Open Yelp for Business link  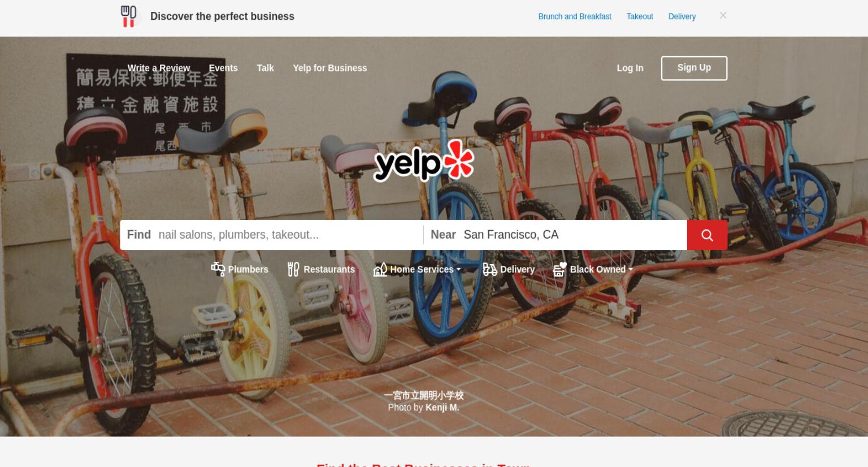[x=330, y=68]
